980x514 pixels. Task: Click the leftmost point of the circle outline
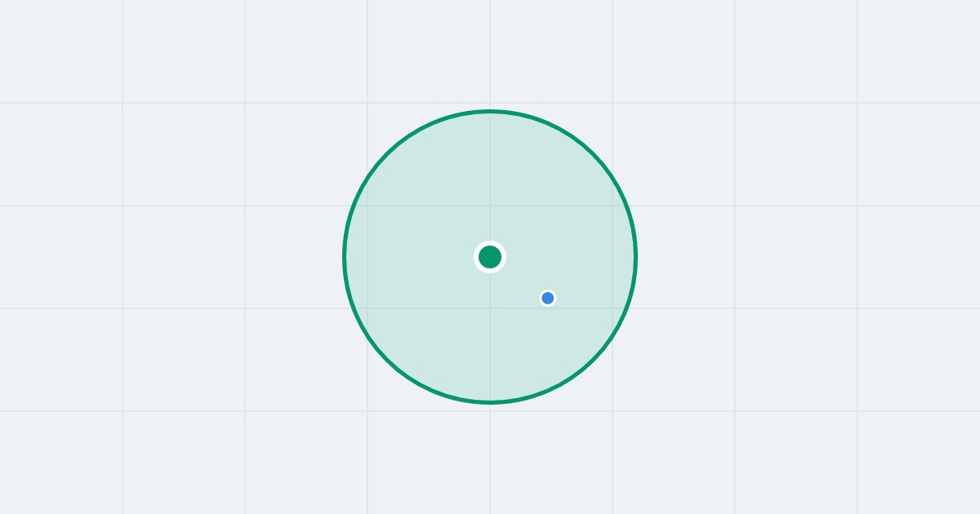344,257
